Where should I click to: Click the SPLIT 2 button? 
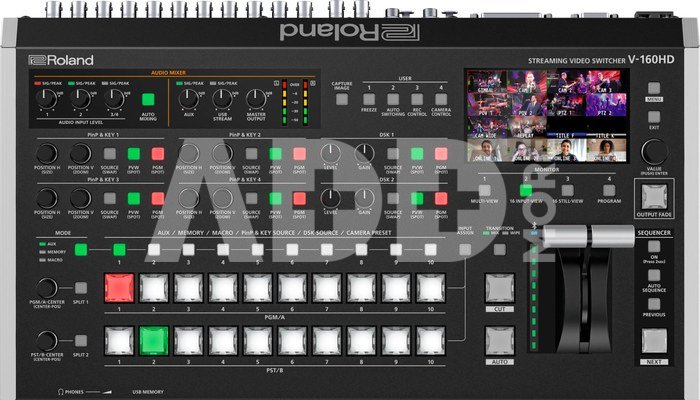tap(81, 341)
